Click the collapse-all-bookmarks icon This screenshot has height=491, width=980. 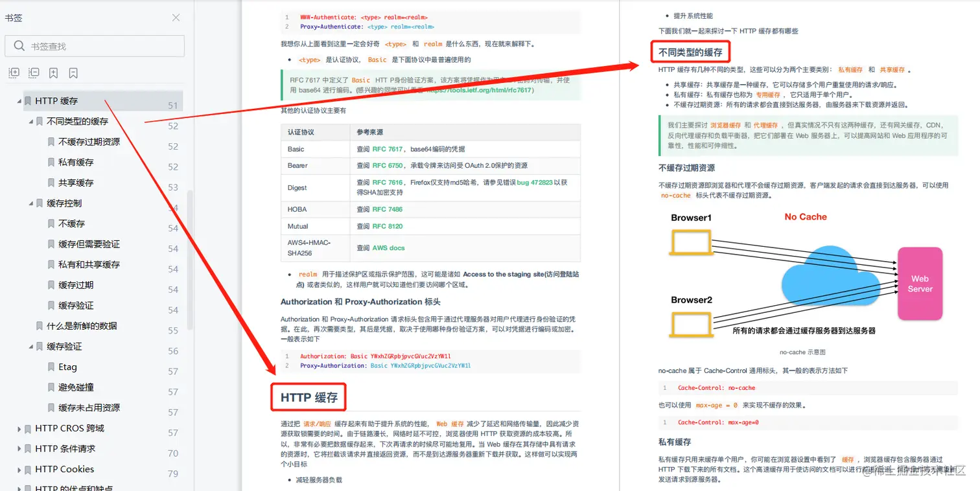33,73
